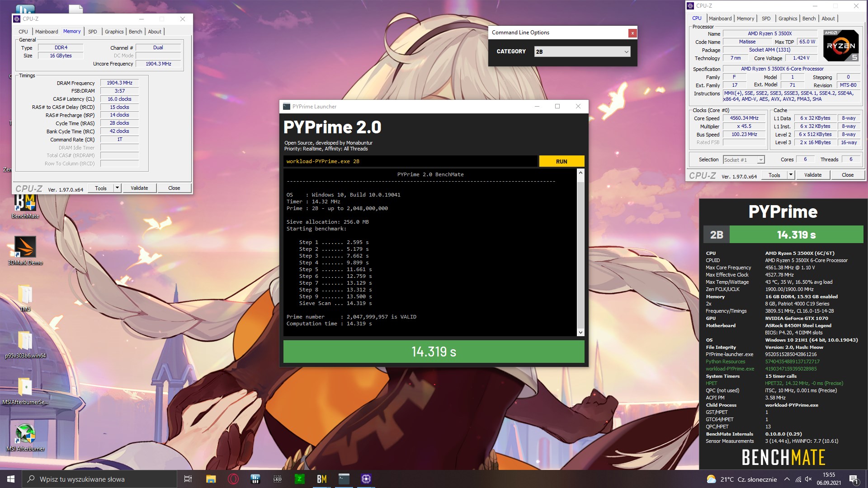The width and height of the screenshot is (868, 488).
Task: Open the Socket #1 selection dropdown
Action: 744,160
